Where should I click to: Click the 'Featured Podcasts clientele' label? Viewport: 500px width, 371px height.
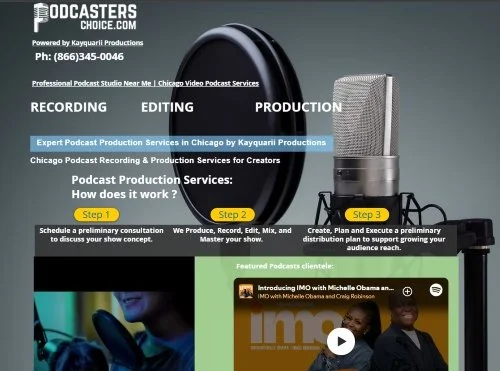285,266
